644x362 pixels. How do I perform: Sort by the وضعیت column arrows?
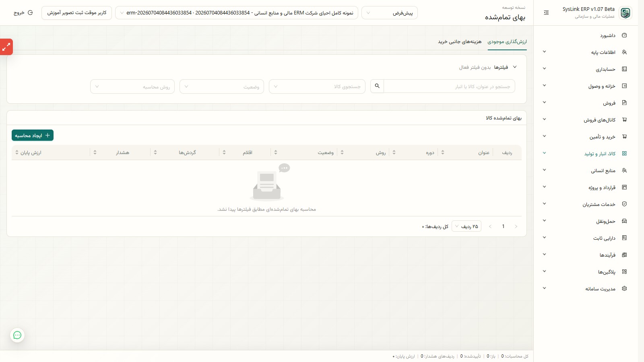pyautogui.click(x=276, y=152)
